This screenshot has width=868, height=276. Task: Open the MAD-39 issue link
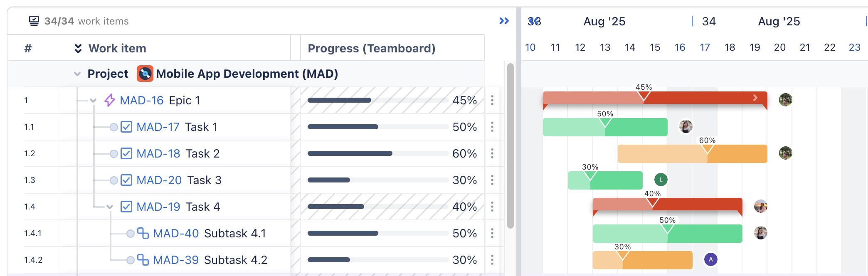[176, 260]
